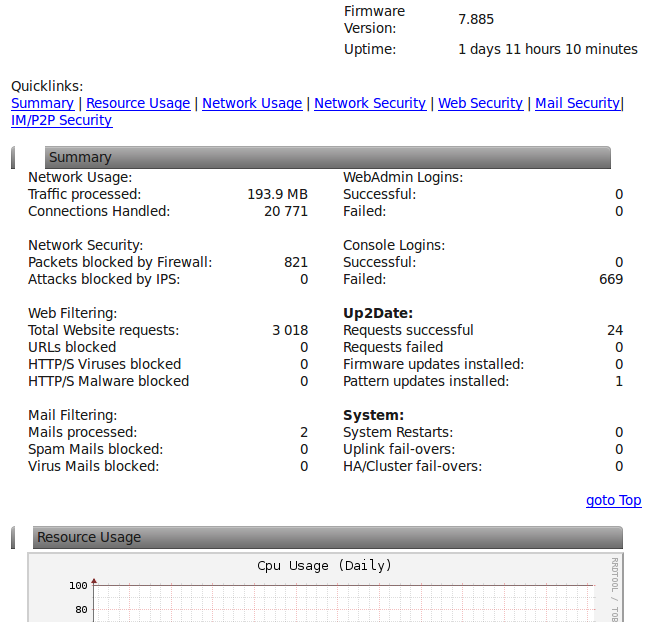Open the Summary quicklink
The image size is (655, 622).
[42, 103]
